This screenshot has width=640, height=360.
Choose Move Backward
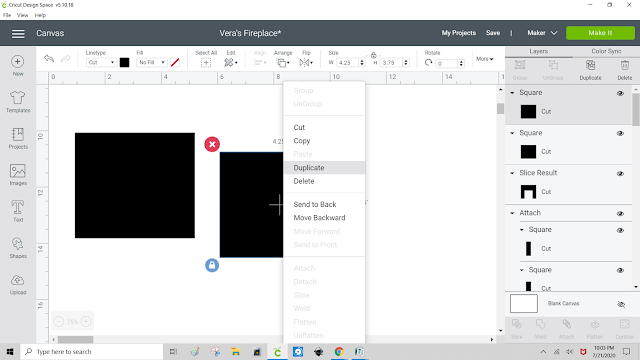(x=324, y=218)
